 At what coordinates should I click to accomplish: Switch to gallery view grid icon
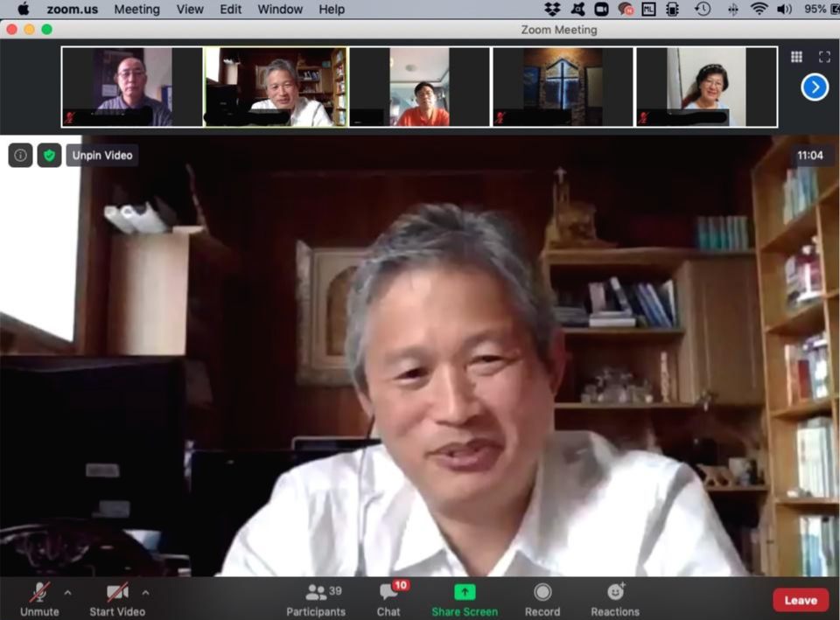click(796, 57)
